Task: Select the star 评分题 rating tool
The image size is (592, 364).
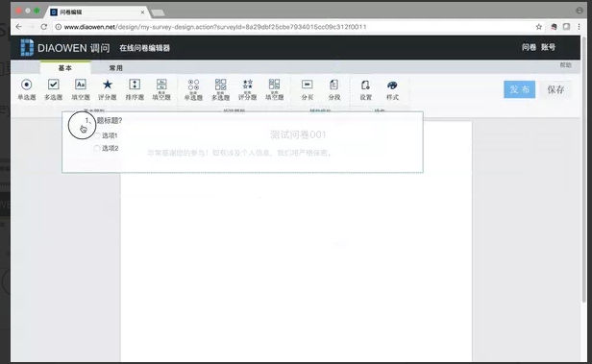Action: [108, 89]
